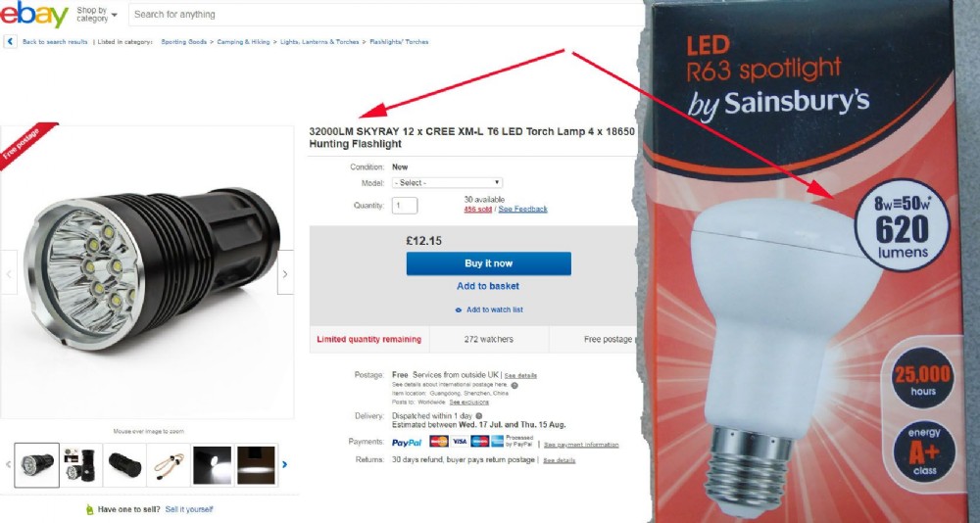
Task: Click the Quantity input field
Action: [x=405, y=205]
